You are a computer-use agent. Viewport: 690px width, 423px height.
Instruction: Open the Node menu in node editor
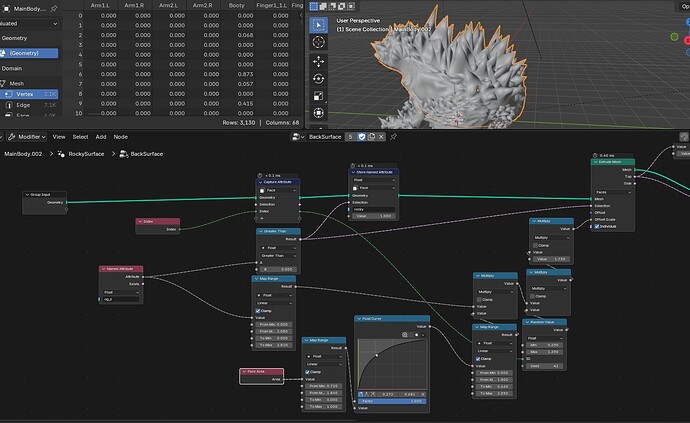[x=121, y=137]
